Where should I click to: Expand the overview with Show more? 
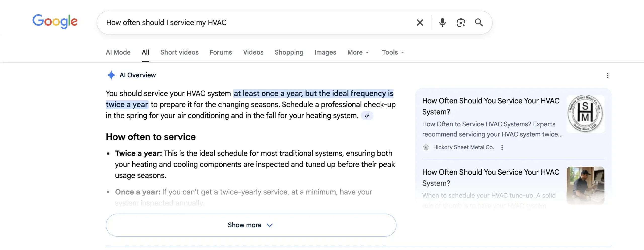coord(251,225)
